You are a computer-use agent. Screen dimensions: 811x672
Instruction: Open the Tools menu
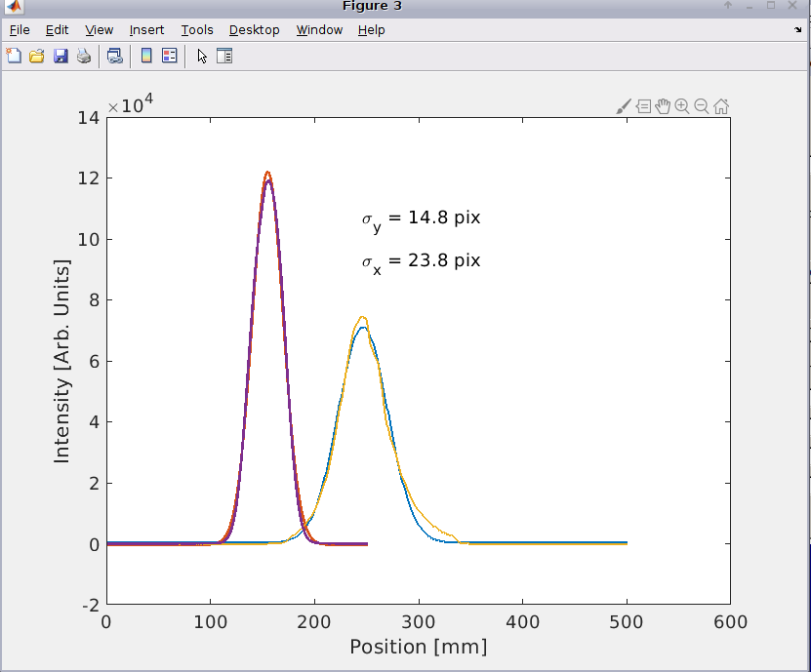[x=197, y=29]
